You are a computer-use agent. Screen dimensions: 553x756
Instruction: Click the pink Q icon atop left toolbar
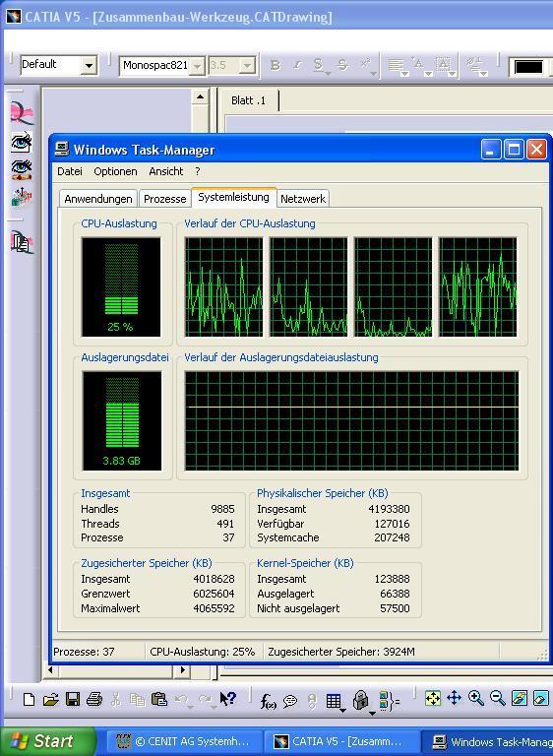click(x=22, y=113)
